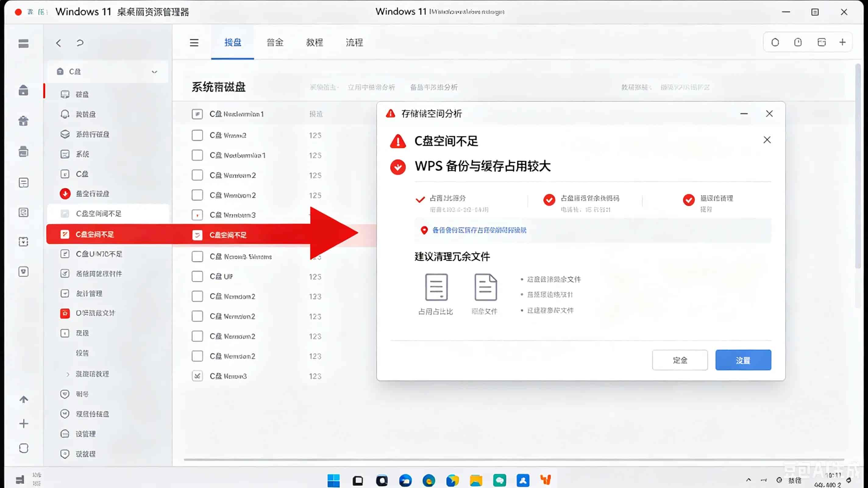
Task: Toggle the checkbox for C盘 Neroin3 row
Action: point(197,376)
